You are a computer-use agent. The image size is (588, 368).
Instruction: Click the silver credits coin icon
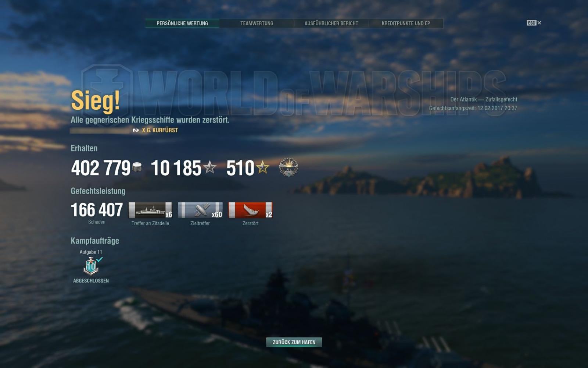click(137, 167)
